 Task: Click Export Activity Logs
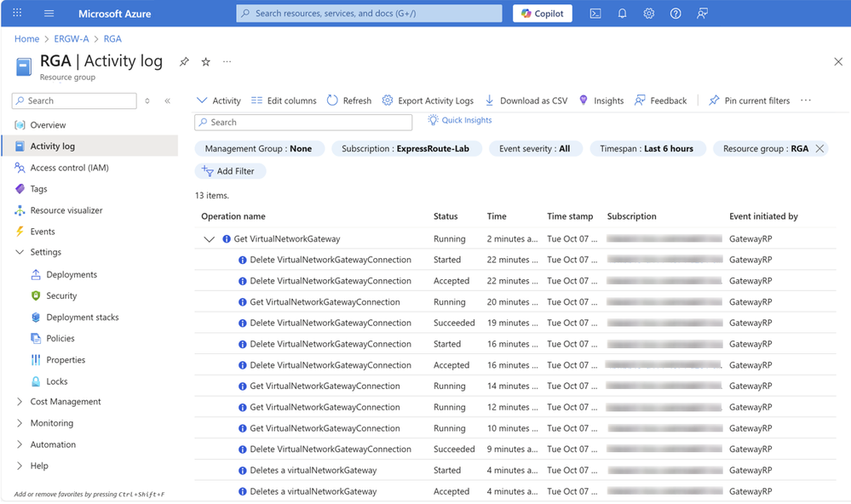coord(428,100)
